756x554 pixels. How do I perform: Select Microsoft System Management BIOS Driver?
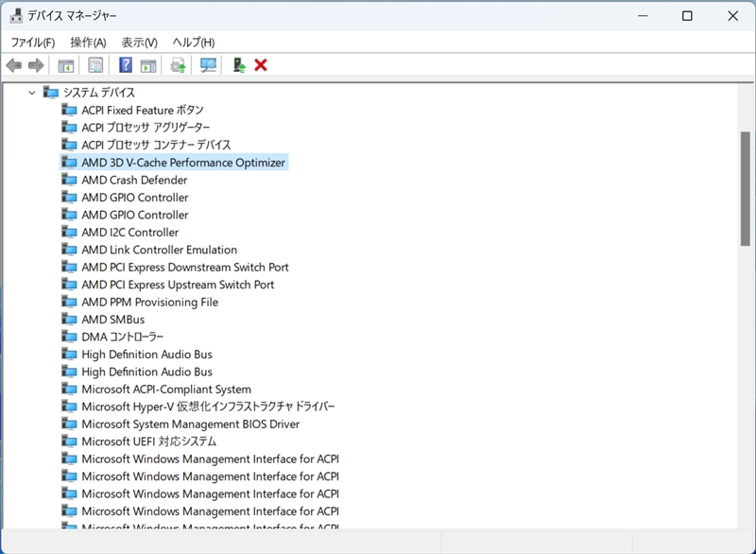pyautogui.click(x=190, y=424)
